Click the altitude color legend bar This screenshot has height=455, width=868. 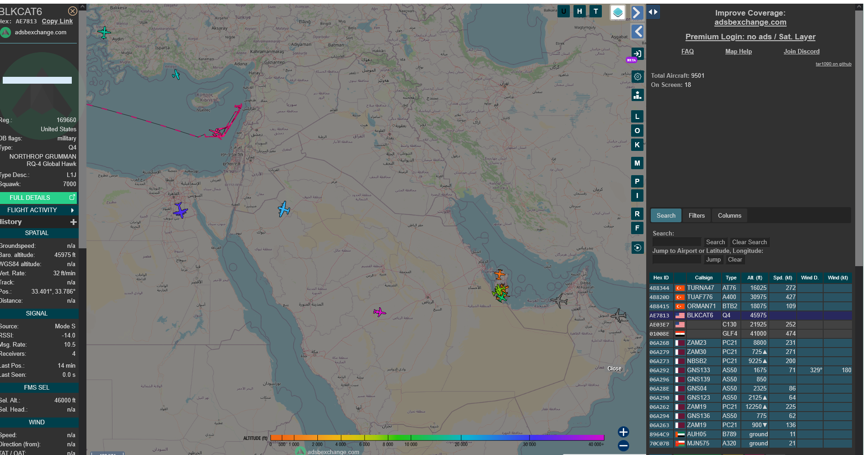tap(437, 438)
